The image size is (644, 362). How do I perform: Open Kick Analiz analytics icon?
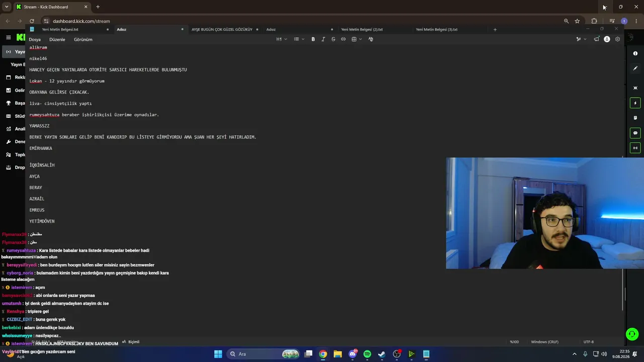[9, 129]
